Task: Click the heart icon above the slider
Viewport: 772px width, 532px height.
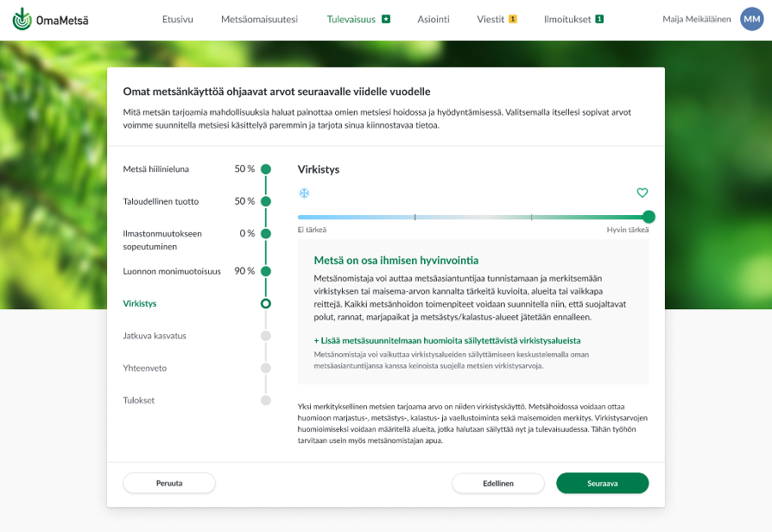Action: click(x=642, y=193)
